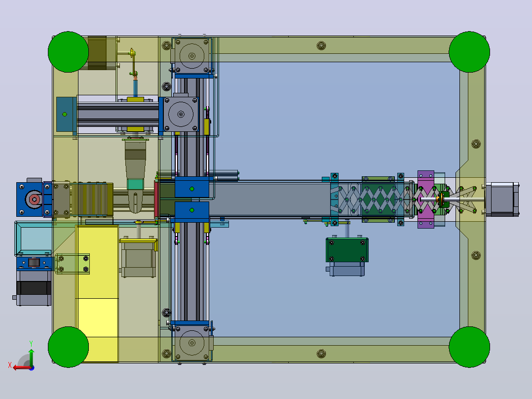The height and width of the screenshot is (399, 532).
Task: Select the green foot pad at the bottom-left corner
Action: [x=68, y=347]
